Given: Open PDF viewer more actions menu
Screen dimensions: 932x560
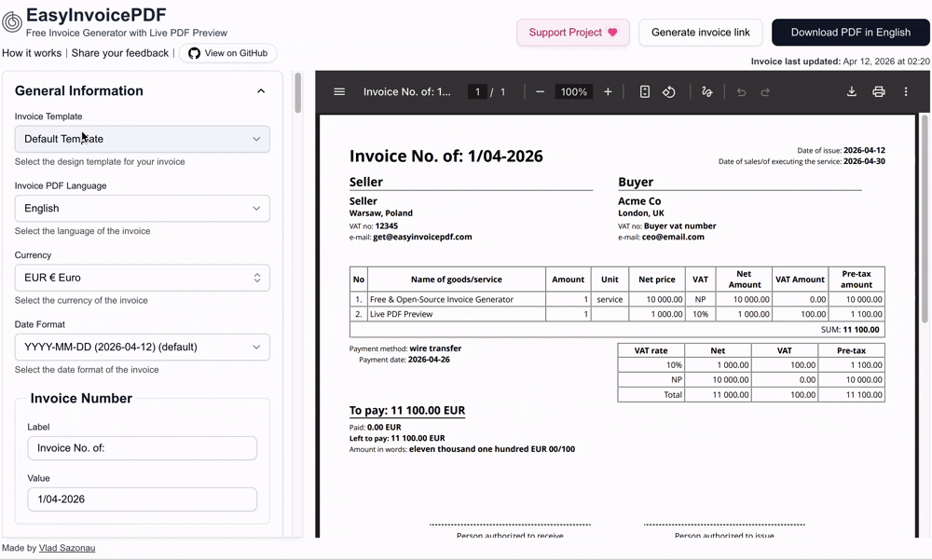Looking at the screenshot, I should pos(906,91).
